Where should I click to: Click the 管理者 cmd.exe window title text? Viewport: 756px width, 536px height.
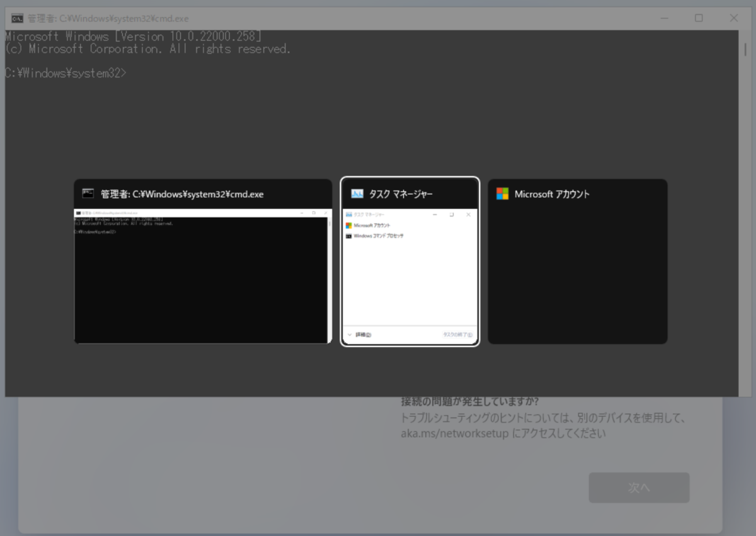coord(108,18)
